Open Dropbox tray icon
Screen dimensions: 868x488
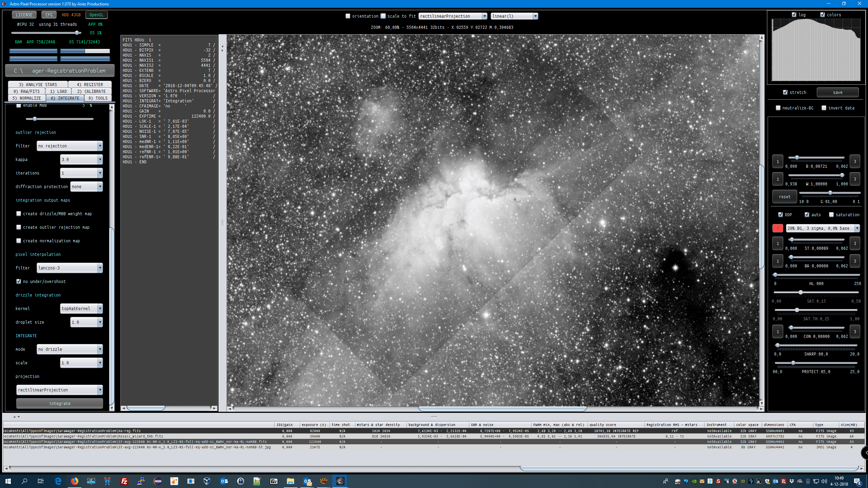tap(792, 481)
